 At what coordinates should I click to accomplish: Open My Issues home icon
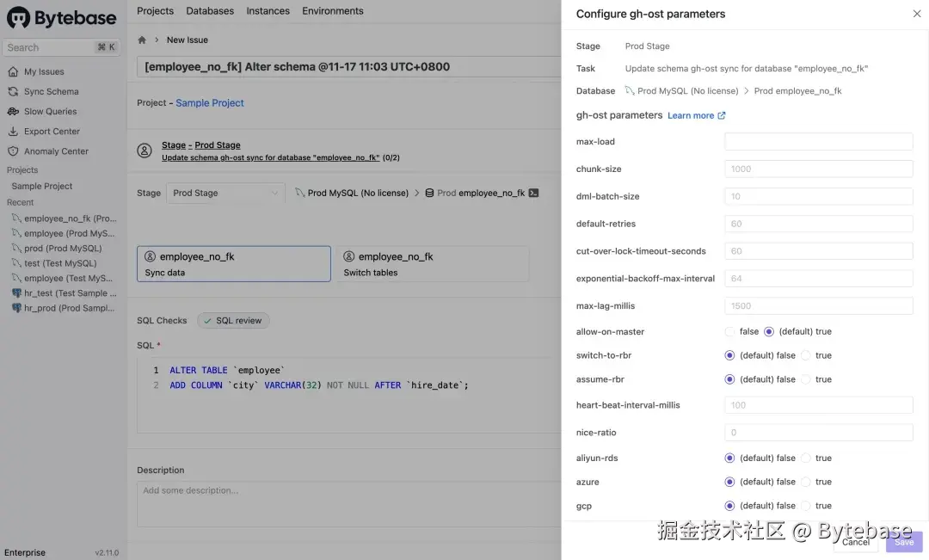[13, 71]
